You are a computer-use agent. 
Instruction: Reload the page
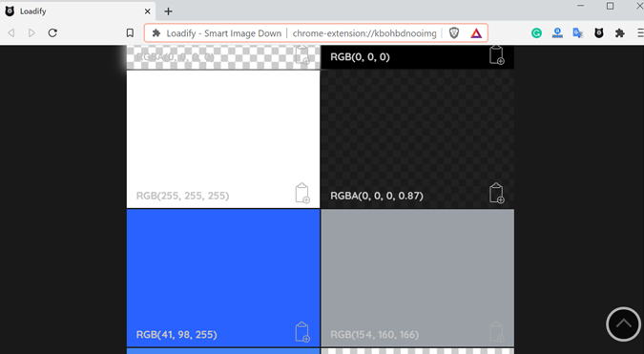coord(52,32)
